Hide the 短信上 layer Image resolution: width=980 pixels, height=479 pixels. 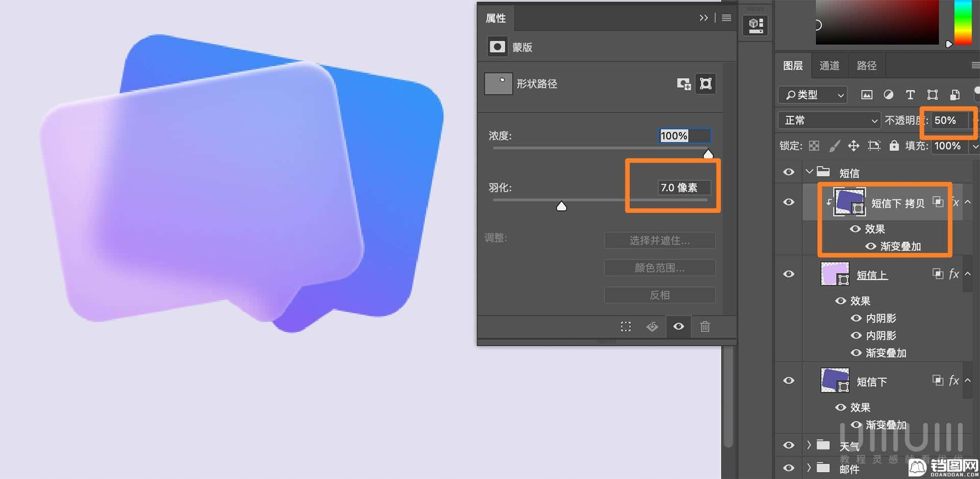789,274
